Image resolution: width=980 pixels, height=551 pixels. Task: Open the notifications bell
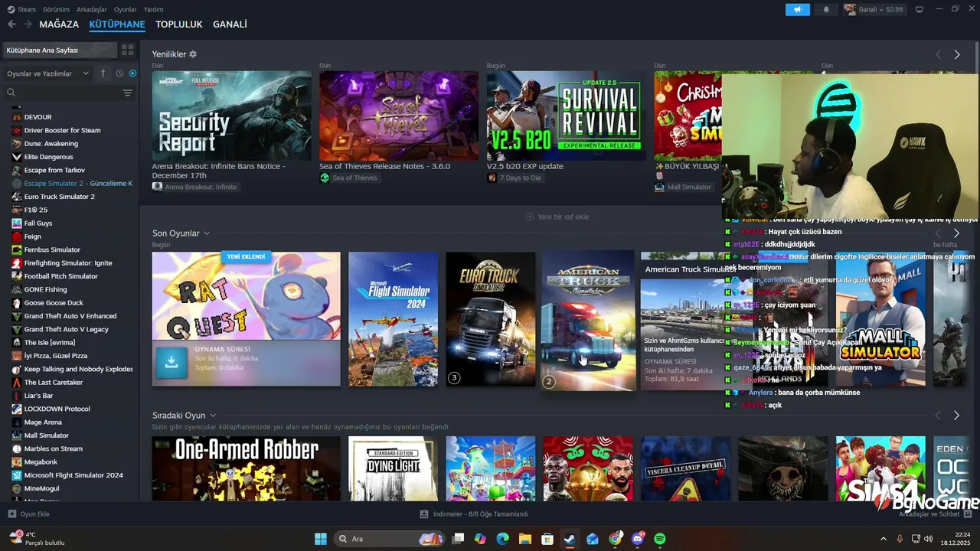pyautogui.click(x=826, y=9)
